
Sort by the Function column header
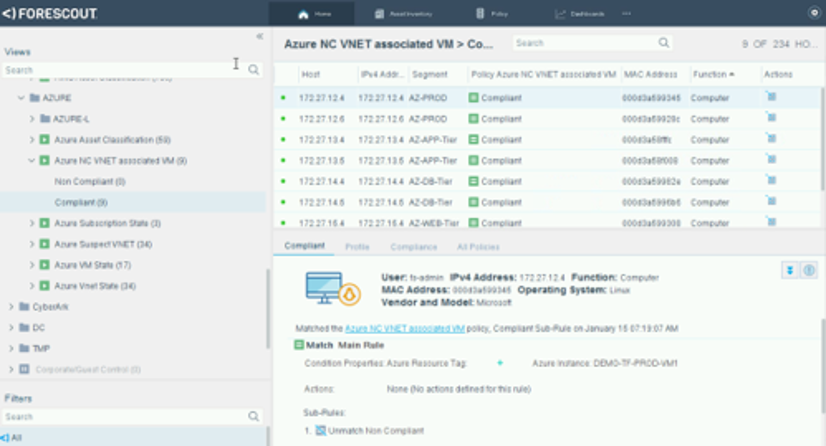click(x=712, y=74)
